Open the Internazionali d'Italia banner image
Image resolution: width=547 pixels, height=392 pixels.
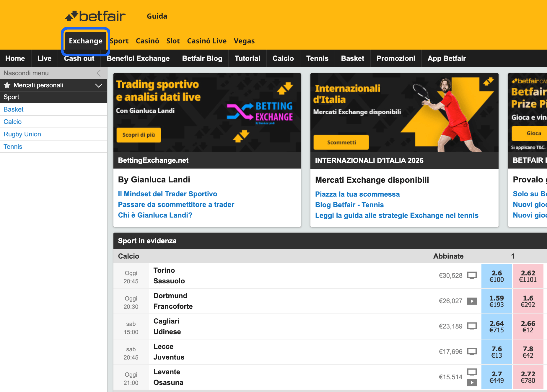pyautogui.click(x=404, y=113)
